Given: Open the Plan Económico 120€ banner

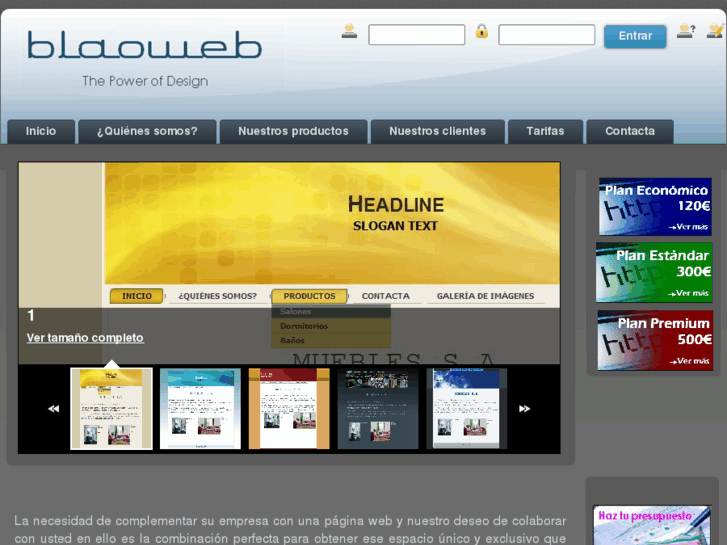Looking at the screenshot, I should click(x=655, y=206).
